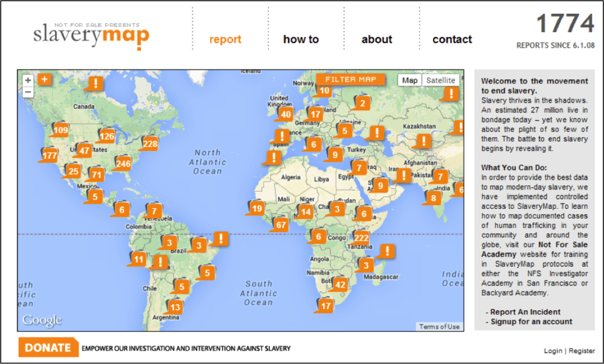Select the 19 marker in West Africa
The image size is (604, 364).
(x=256, y=208)
